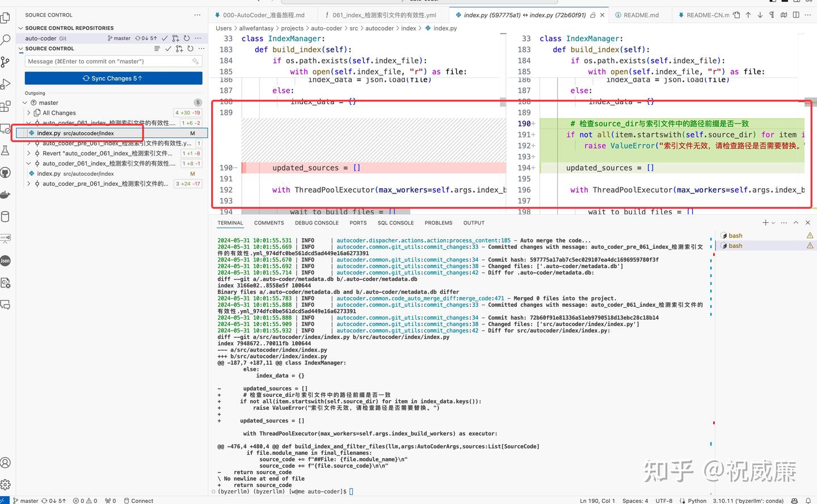Toggle inline view split icon in diff toolbar
Image resolution: width=817 pixels, height=504 pixels.
[x=796, y=15]
